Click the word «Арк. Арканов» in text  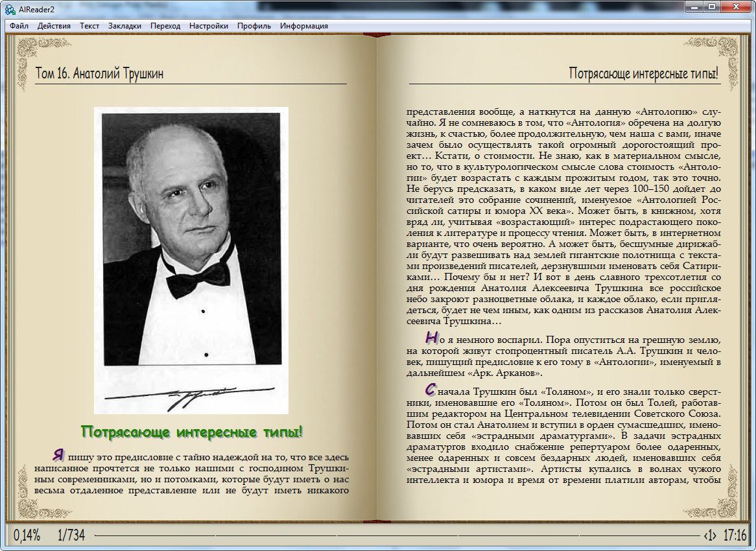505,373
